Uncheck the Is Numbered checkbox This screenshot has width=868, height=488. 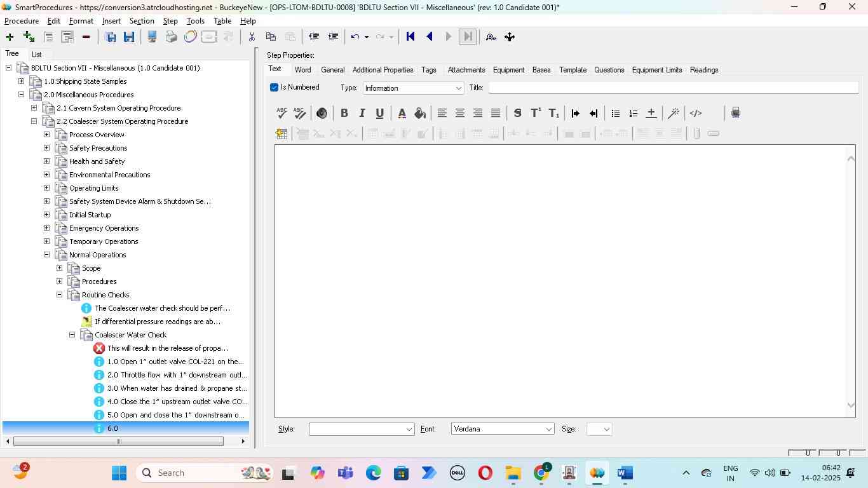point(275,88)
